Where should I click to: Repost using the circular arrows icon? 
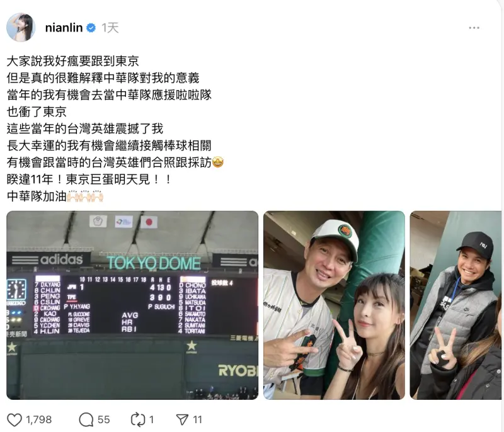pyautogui.click(x=138, y=420)
